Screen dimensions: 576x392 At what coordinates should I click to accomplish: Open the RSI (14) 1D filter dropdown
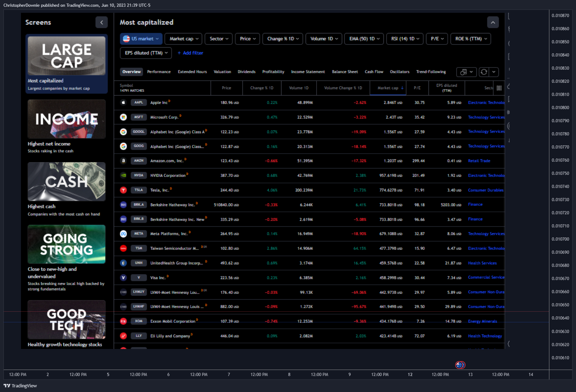tap(405, 39)
